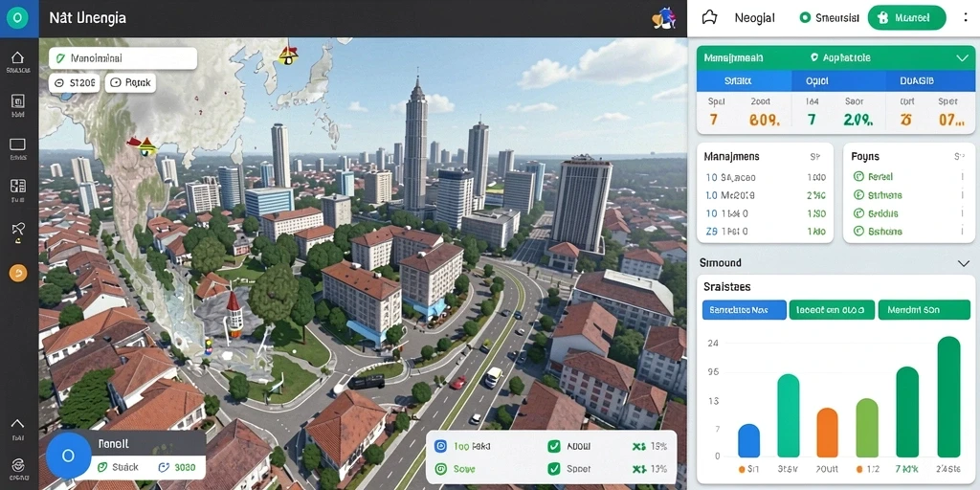Select the Smeutsial radio option
Image resolution: width=980 pixels, height=490 pixels.
pyautogui.click(x=805, y=18)
